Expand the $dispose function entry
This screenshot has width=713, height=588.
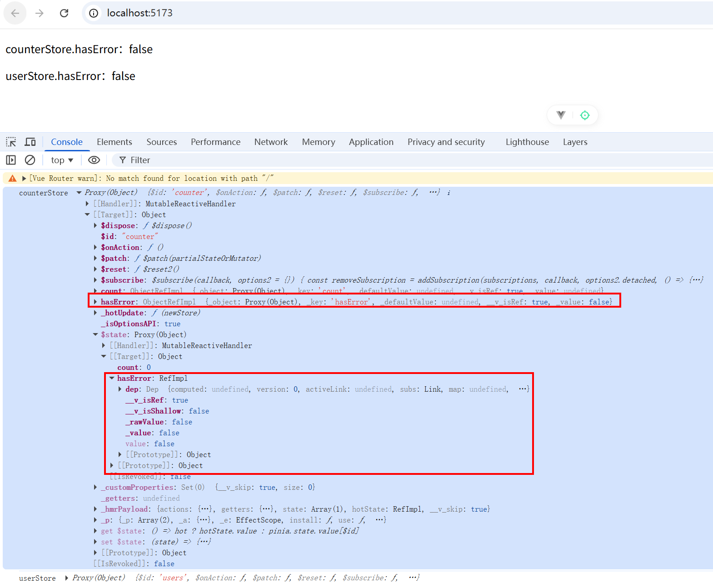pyautogui.click(x=95, y=226)
